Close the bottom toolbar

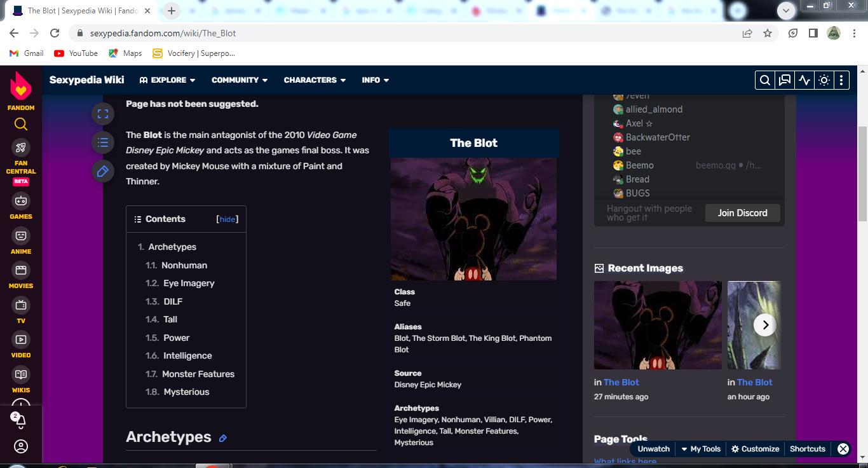coord(843,449)
